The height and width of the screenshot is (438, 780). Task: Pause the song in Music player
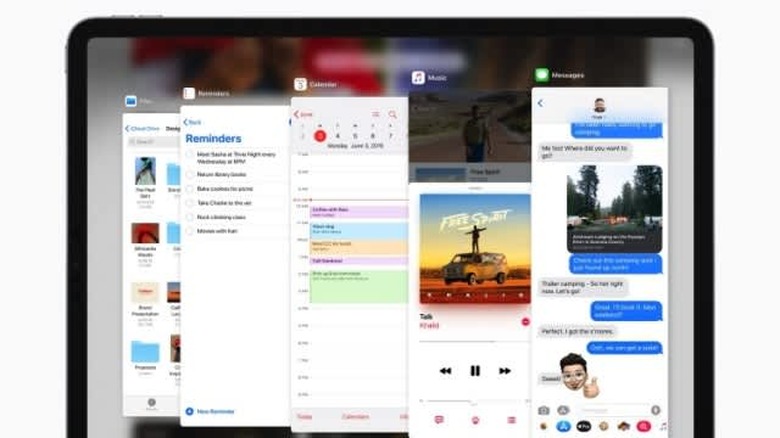(475, 370)
